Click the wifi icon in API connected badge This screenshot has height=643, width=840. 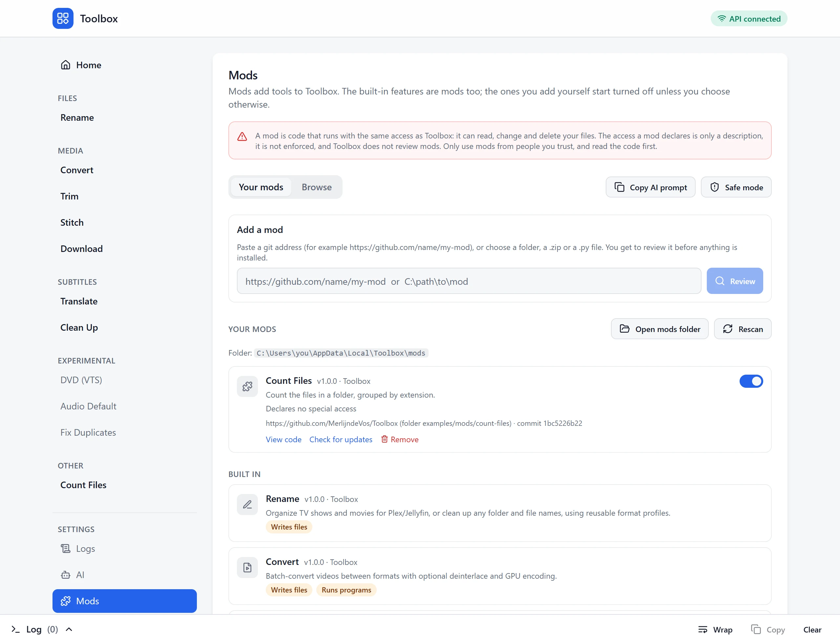(722, 19)
